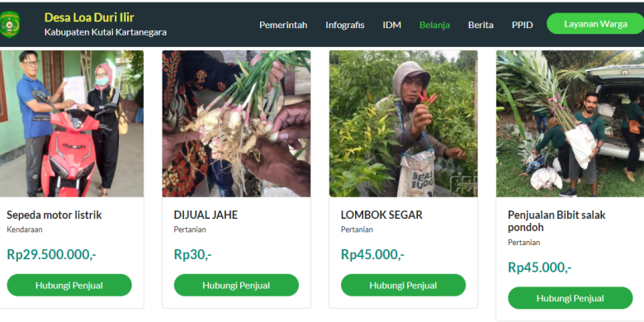Viewport: 644px width, 322px height.
Task: Open the DIJUAL JAHE product title
Action: pos(206,215)
